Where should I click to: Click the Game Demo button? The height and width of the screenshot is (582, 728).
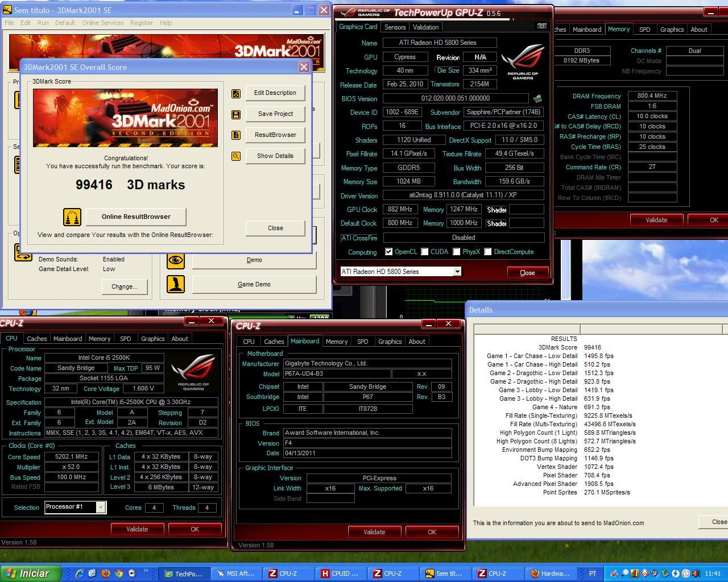[x=254, y=284]
